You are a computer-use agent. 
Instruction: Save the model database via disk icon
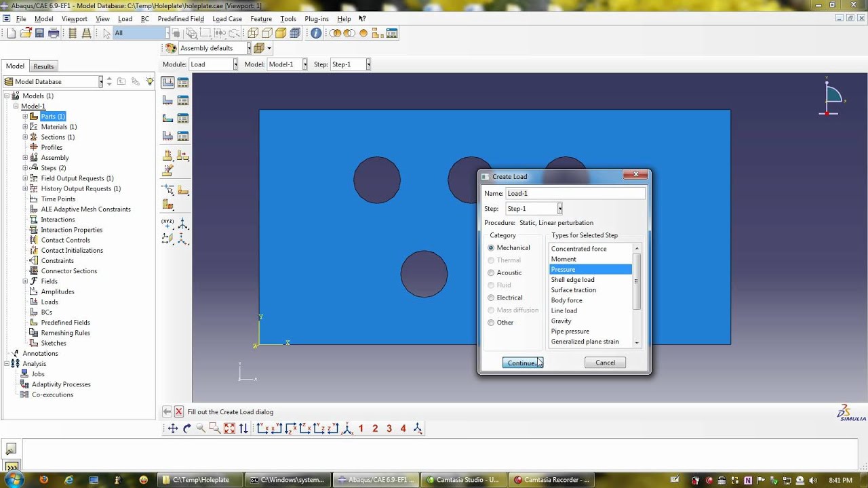point(39,33)
